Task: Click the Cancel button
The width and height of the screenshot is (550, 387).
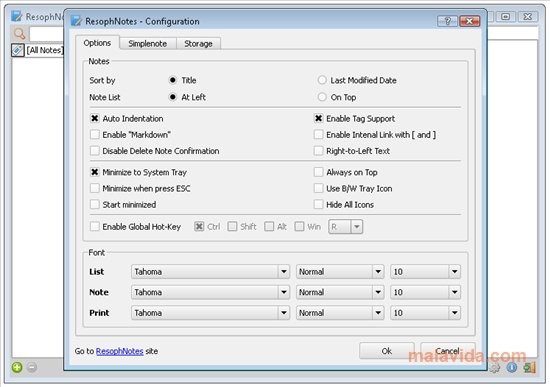Action: pyautogui.click(x=448, y=351)
